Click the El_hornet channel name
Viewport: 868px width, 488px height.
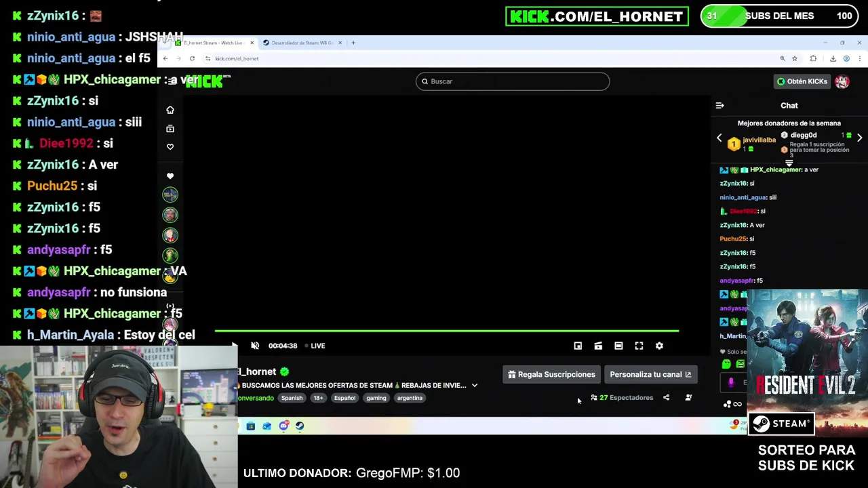(257, 371)
